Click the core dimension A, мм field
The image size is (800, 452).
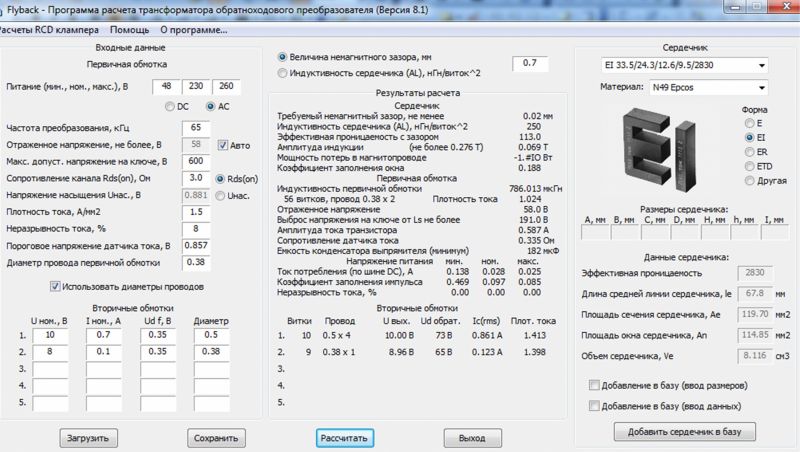(x=595, y=232)
